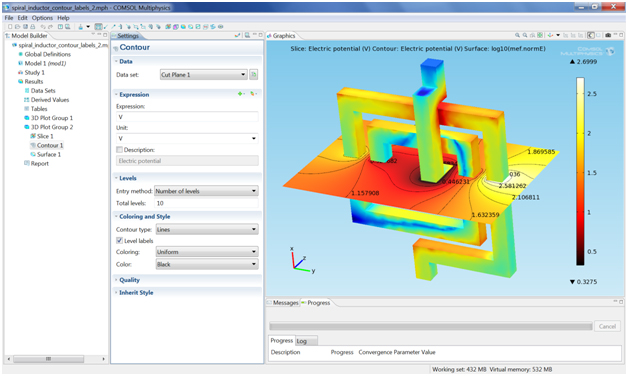This screenshot has height=376, width=628.
Task: Open the Help menu
Action: coord(63,18)
